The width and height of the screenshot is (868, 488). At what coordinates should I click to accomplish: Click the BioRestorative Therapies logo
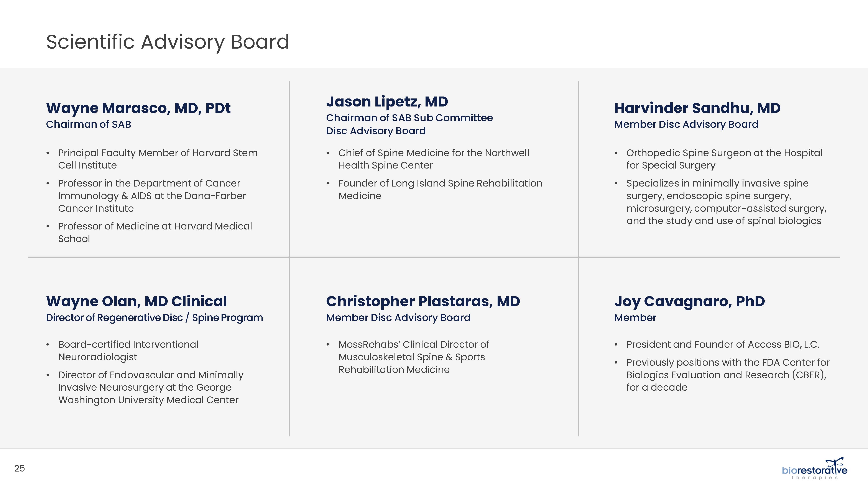point(814,468)
